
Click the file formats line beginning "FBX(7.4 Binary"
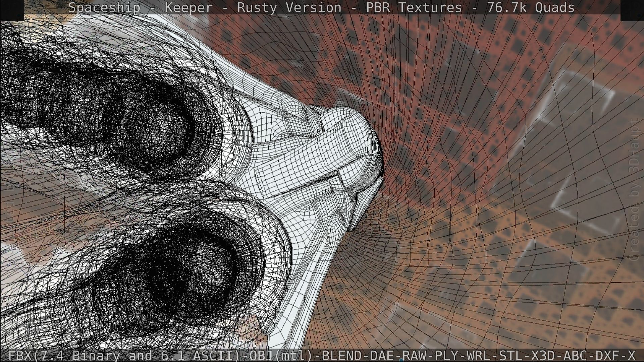[x=322, y=355]
